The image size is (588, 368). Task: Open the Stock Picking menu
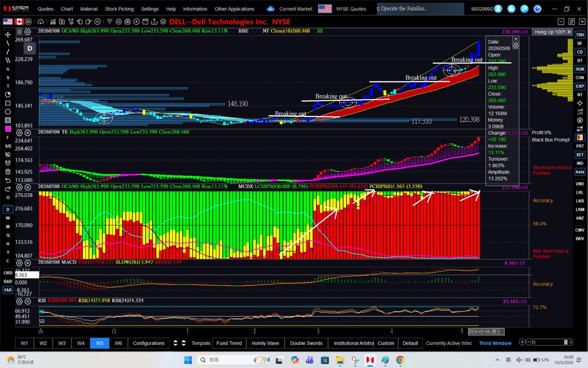click(119, 9)
